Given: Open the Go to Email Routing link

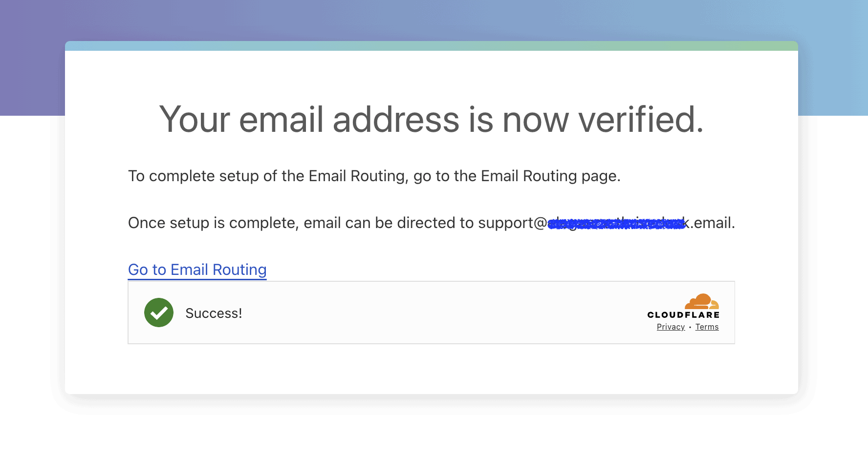Looking at the screenshot, I should (x=197, y=270).
